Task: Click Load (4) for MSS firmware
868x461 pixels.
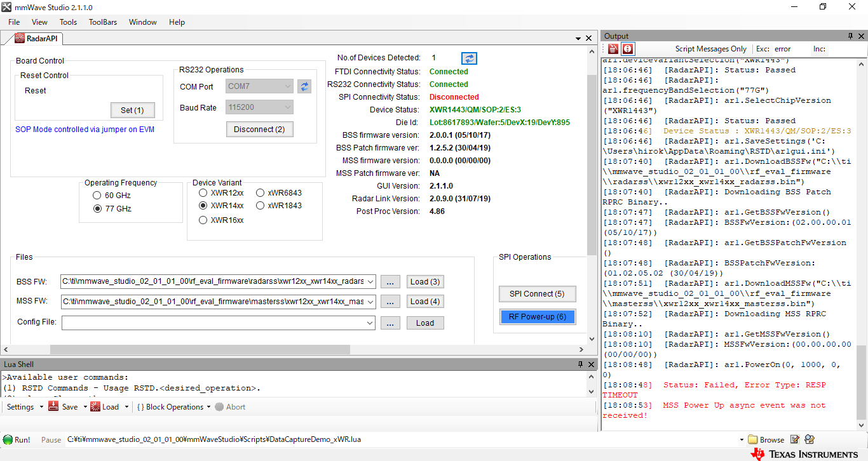Action: (425, 302)
